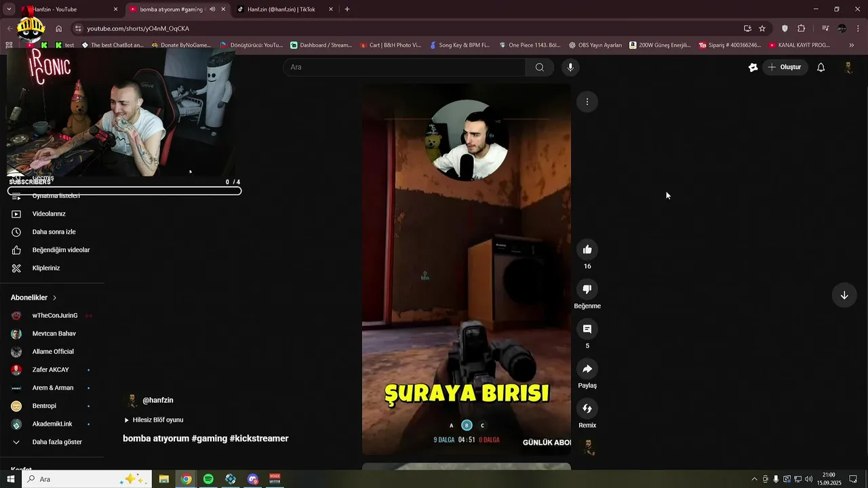868x488 pixels.
Task: Open Voicemeeter from the taskbar
Action: pos(275,479)
